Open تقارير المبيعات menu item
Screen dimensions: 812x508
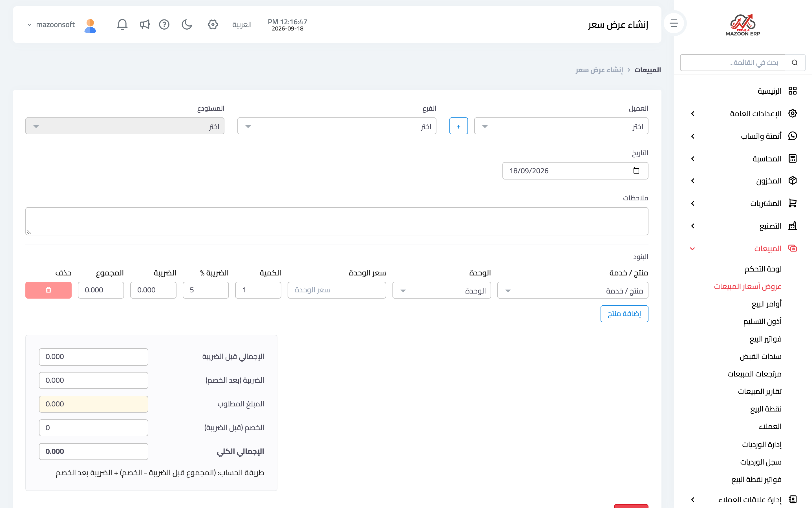(760, 391)
